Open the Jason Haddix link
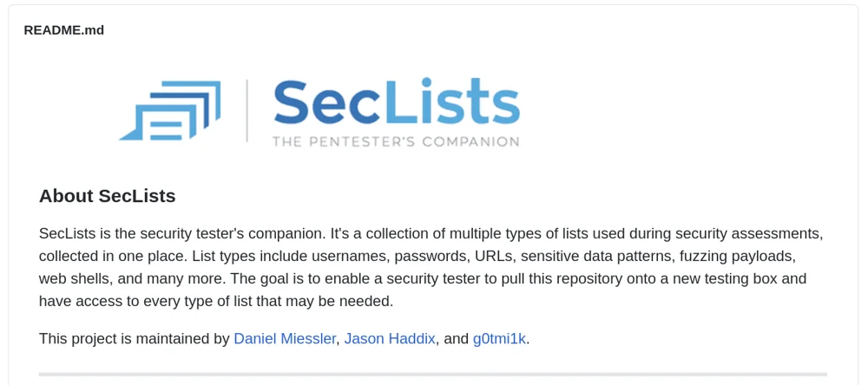Screen dimensions: 868x385 coord(389,339)
